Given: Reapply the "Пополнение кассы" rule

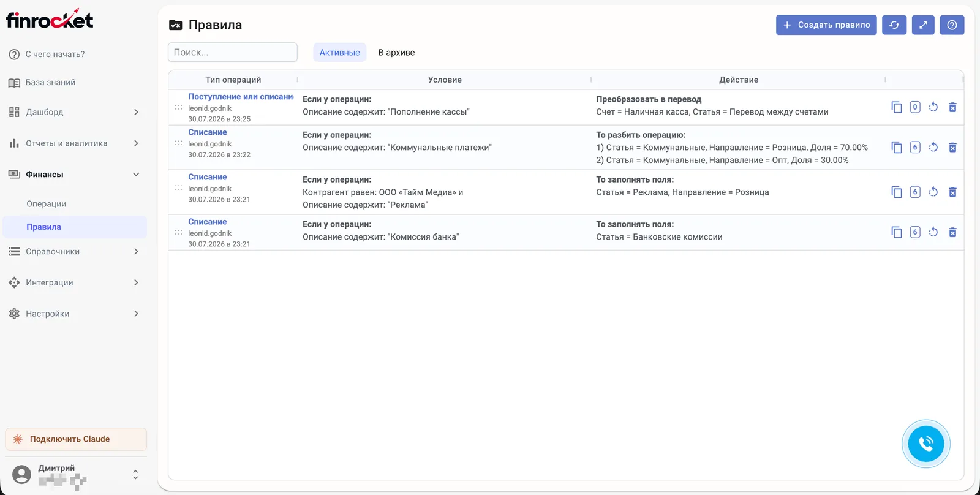Looking at the screenshot, I should pos(933,107).
